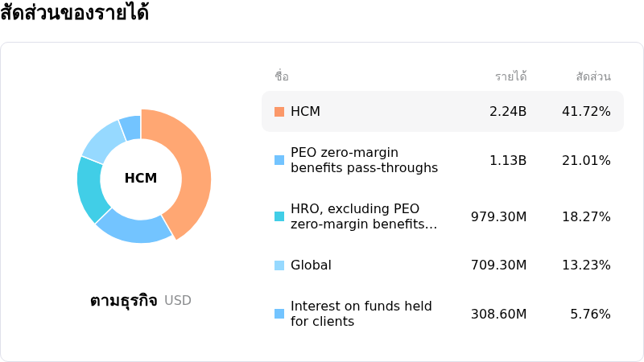Click the ตามธุรกิจ USD chart caption
Viewport: 644px width, 362px height.
(141, 301)
